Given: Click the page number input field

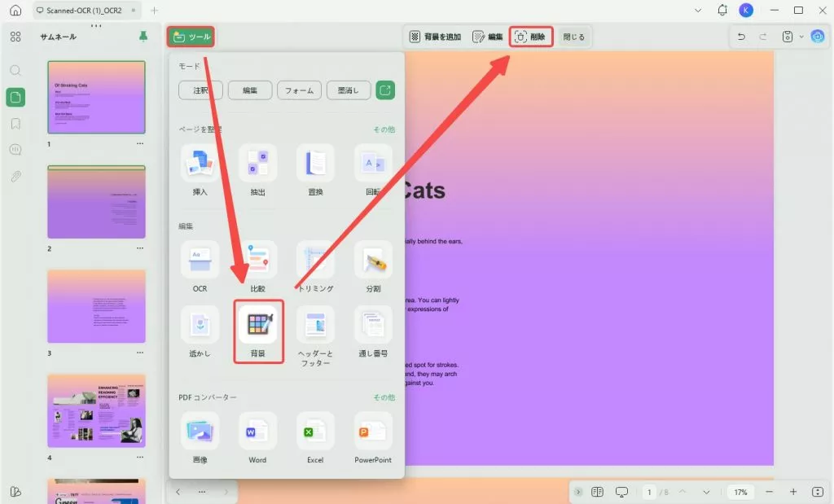Looking at the screenshot, I should tap(649, 493).
